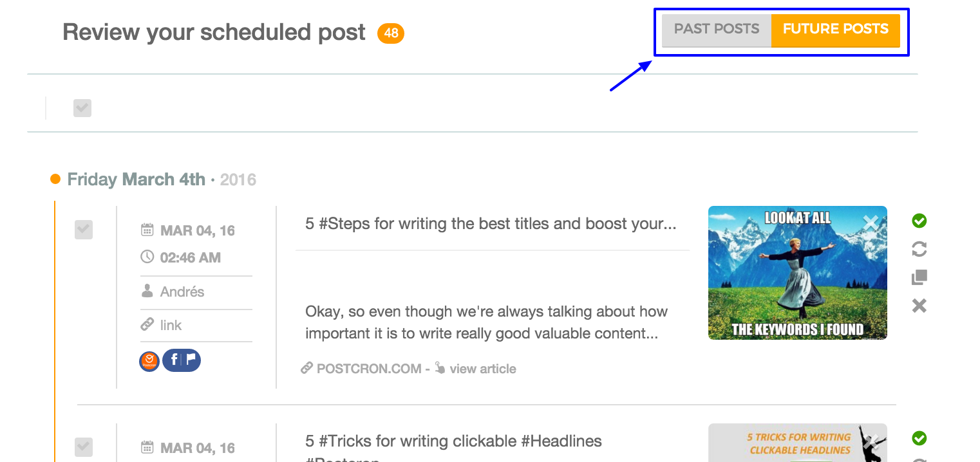The image size is (980, 462).
Task: Click the orange 48 scheduled posts badge
Action: (391, 33)
